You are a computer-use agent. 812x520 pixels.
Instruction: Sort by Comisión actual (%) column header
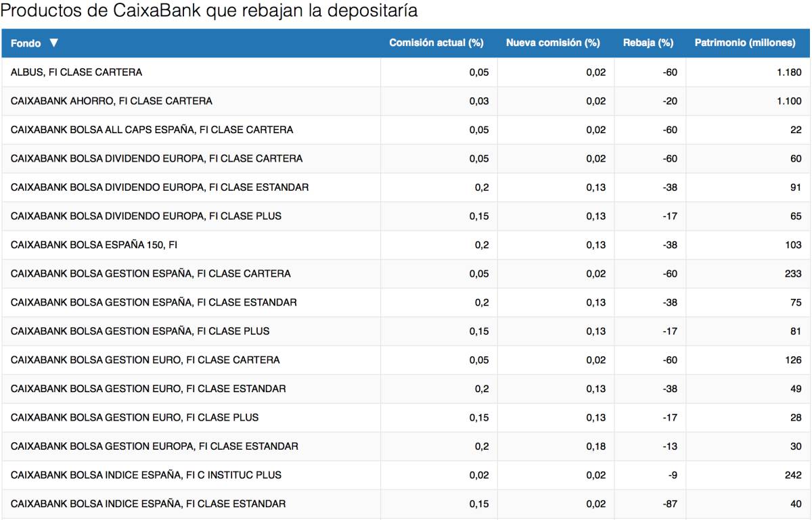coord(436,43)
